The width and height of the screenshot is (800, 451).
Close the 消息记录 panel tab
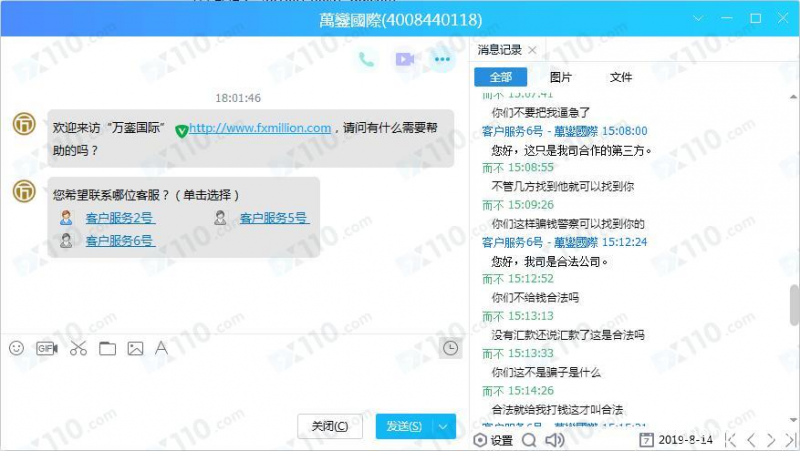click(532, 50)
